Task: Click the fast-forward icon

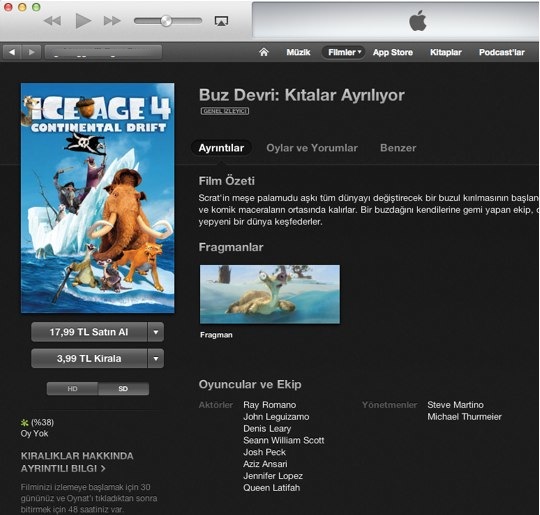Action: click(112, 21)
